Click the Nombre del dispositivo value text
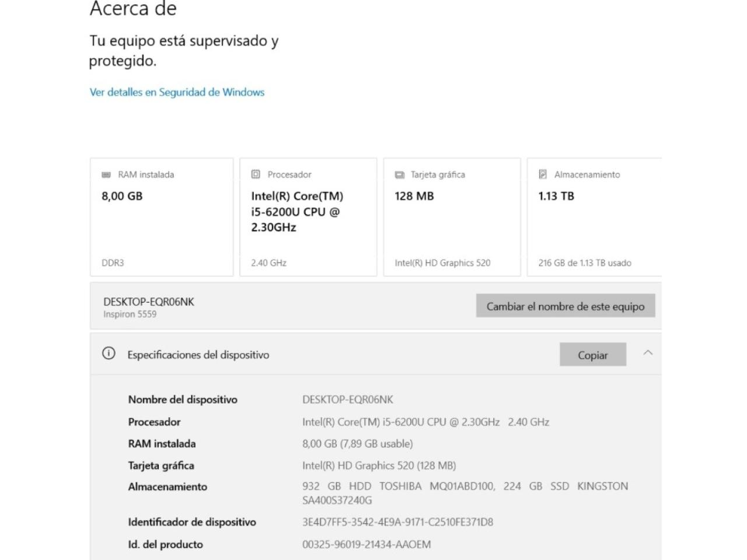 coord(348,400)
